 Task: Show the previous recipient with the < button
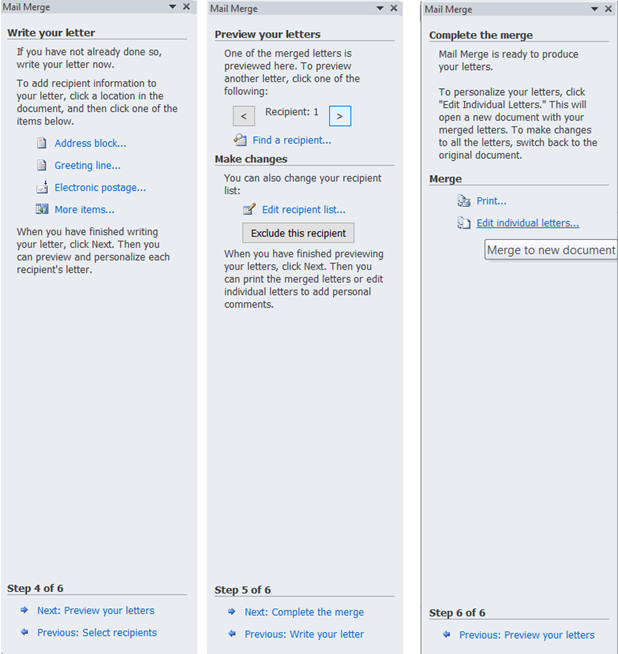click(x=244, y=116)
